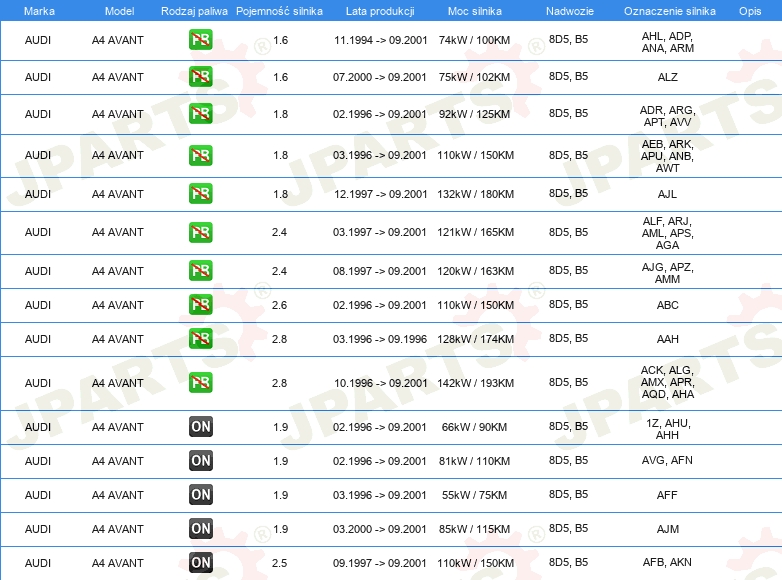Click power value 66kW / 90KM
Screen dimensions: 782x580
tap(474, 427)
